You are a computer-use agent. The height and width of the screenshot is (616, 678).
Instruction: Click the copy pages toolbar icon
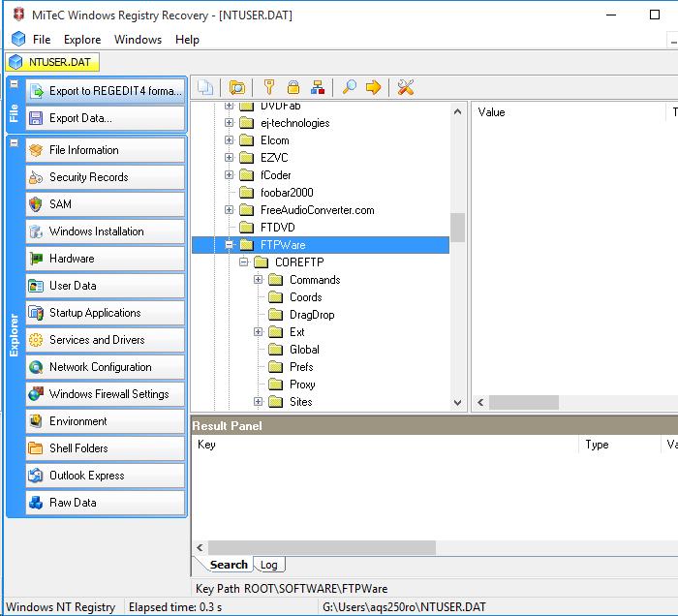205,87
